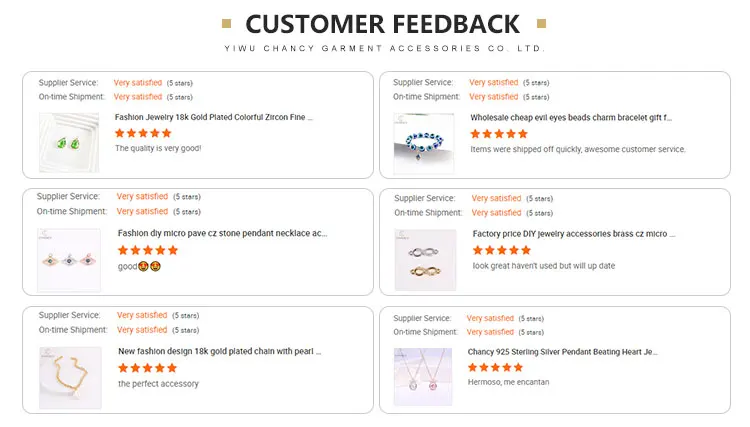The height and width of the screenshot is (427, 750).
Task: Open 'Fashion diy micro pave cz stone pendant' title
Action: coord(222,233)
